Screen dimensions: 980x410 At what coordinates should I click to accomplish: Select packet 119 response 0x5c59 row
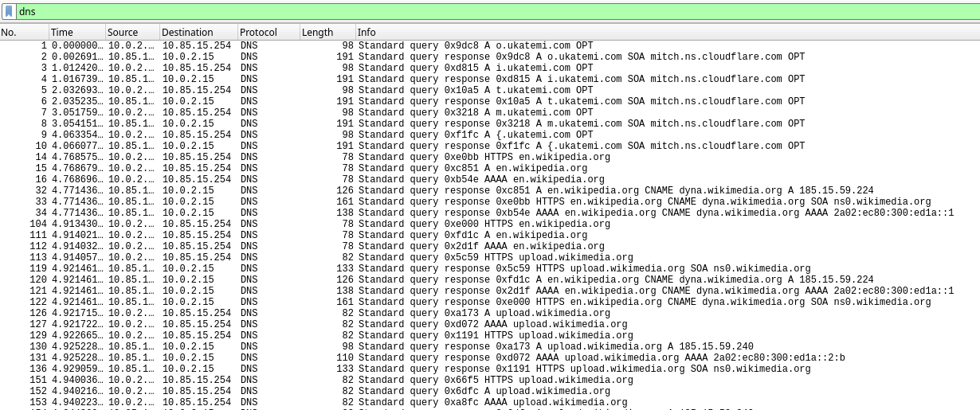pos(490,269)
